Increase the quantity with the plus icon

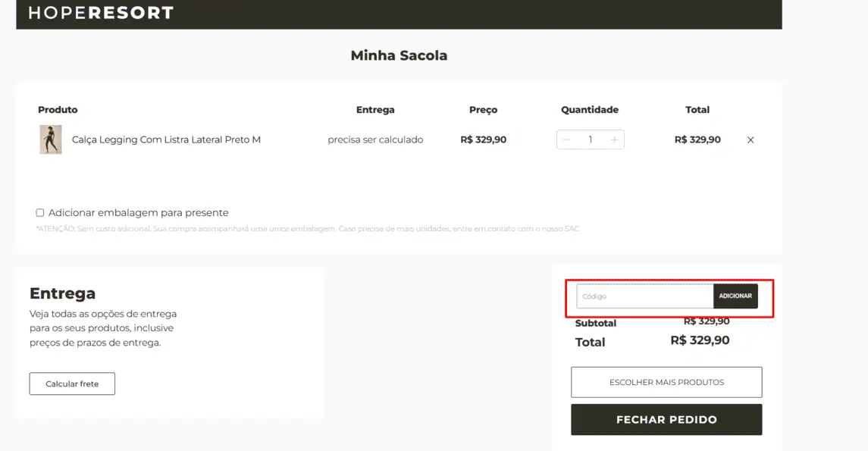[615, 139]
